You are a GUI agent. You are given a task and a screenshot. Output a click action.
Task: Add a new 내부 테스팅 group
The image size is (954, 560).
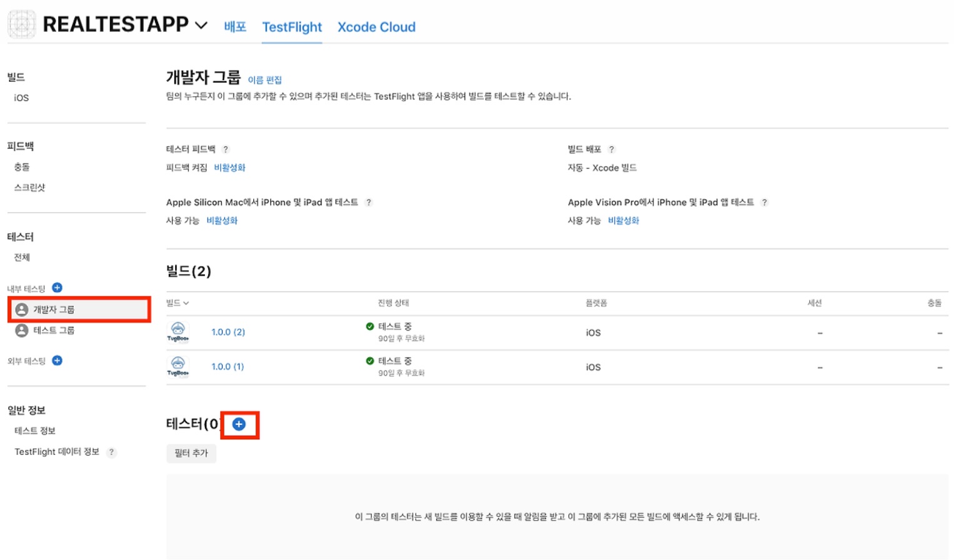coord(57,287)
